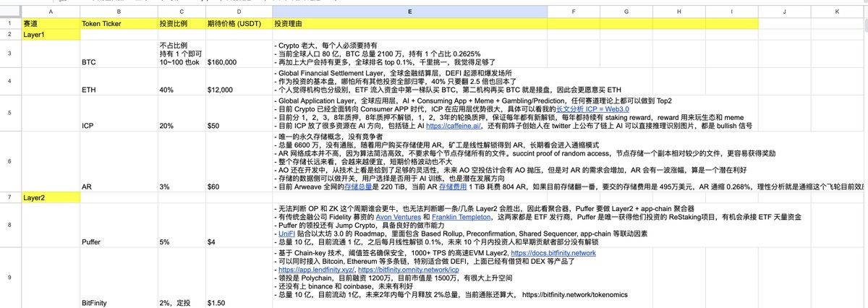This screenshot has height=308, width=868.
Task: Follow the docs.bitfinity.network link
Action: (x=555, y=254)
